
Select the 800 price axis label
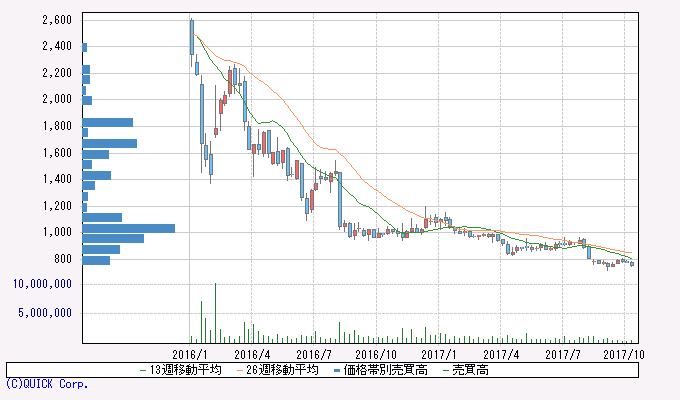62,259
